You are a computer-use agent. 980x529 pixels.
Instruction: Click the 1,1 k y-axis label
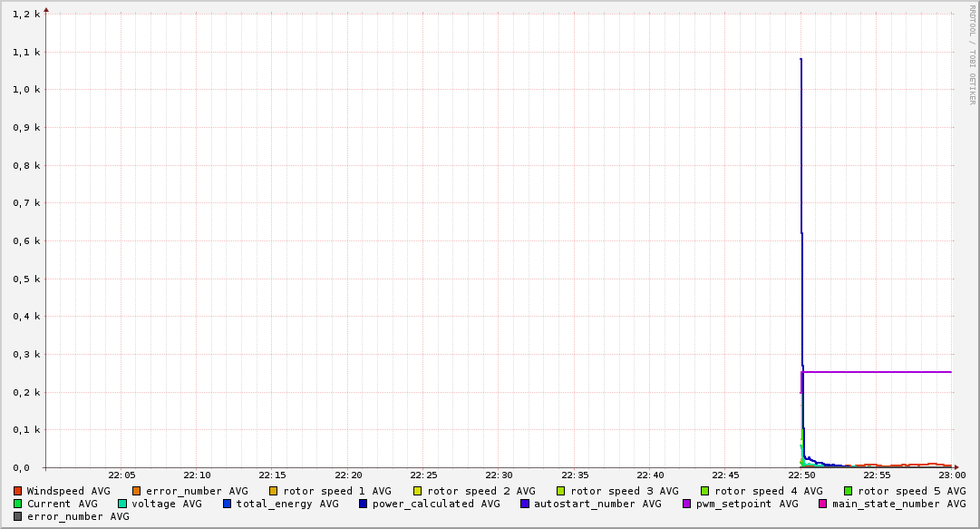[x=26, y=53]
